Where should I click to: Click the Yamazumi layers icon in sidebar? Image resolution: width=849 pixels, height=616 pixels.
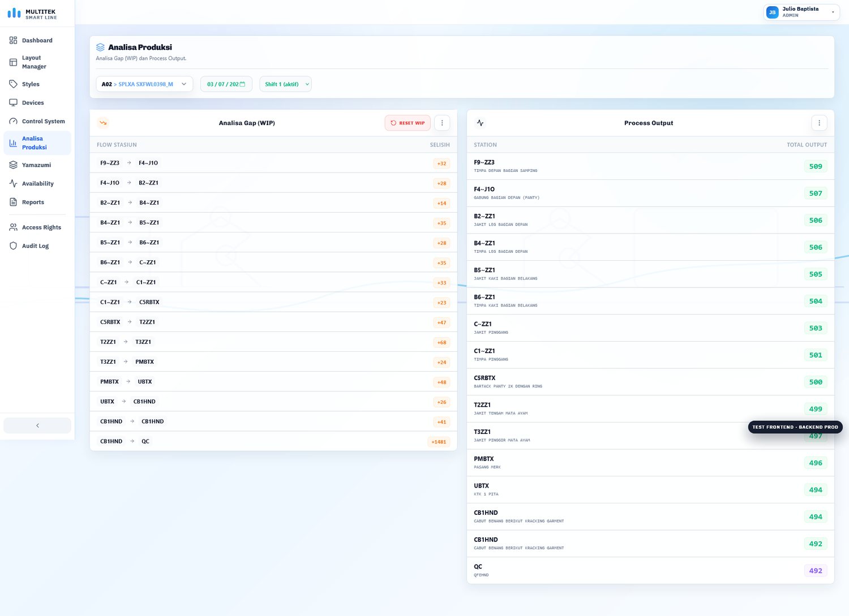point(13,165)
